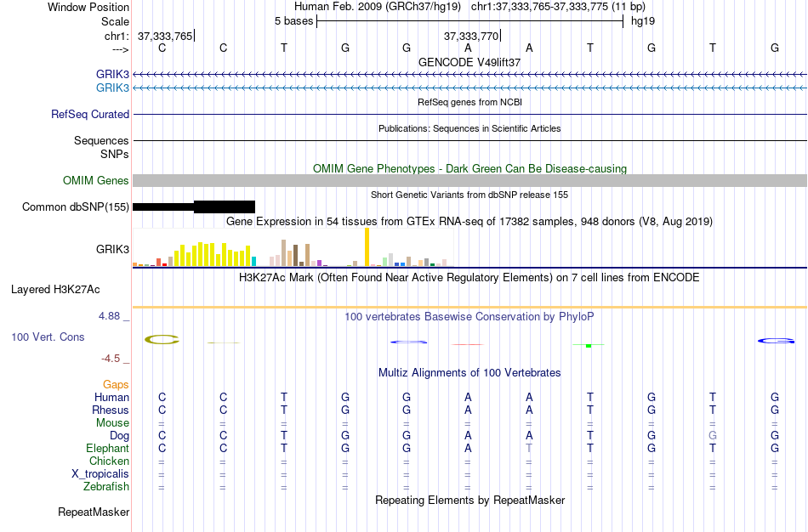Click the faded G mismatch in Dog row
Image resolution: width=808 pixels, height=532 pixels.
[713, 435]
